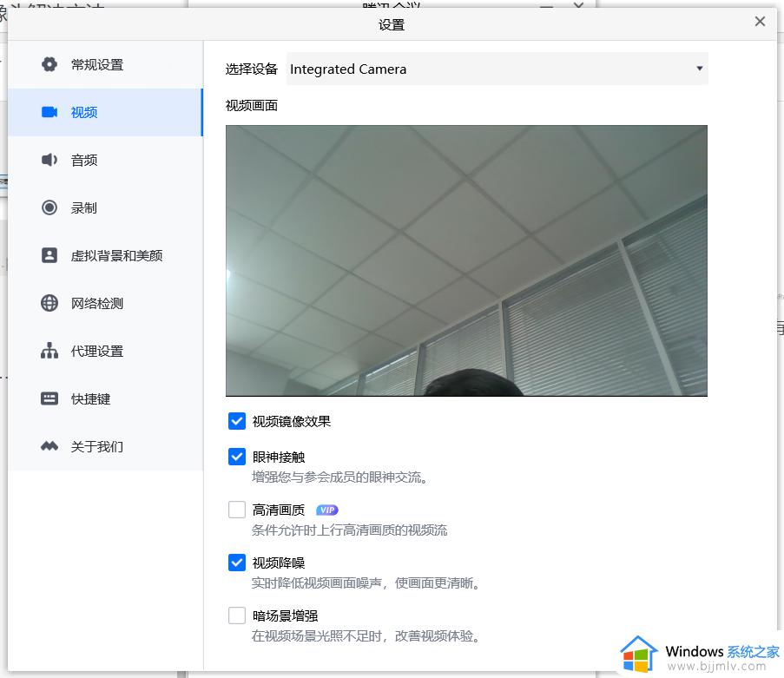Open 虚拟背景和美颜 settings
784x678 pixels.
click(x=106, y=255)
